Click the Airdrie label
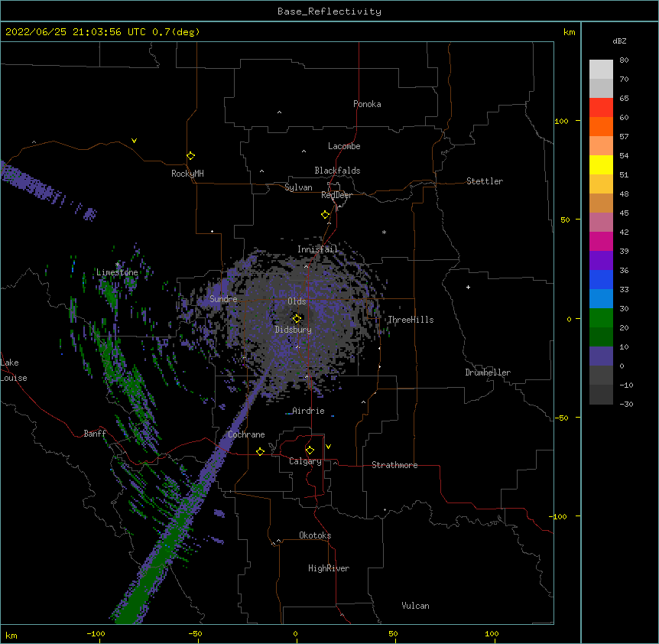 309,411
